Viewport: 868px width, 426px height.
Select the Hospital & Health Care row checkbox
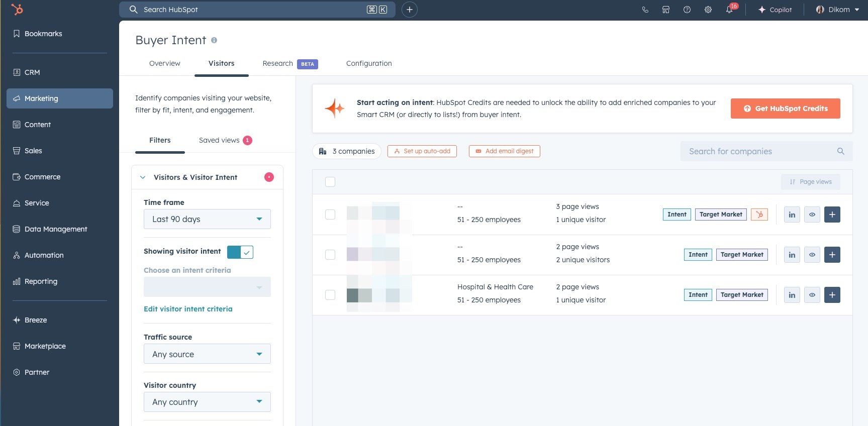[330, 295]
